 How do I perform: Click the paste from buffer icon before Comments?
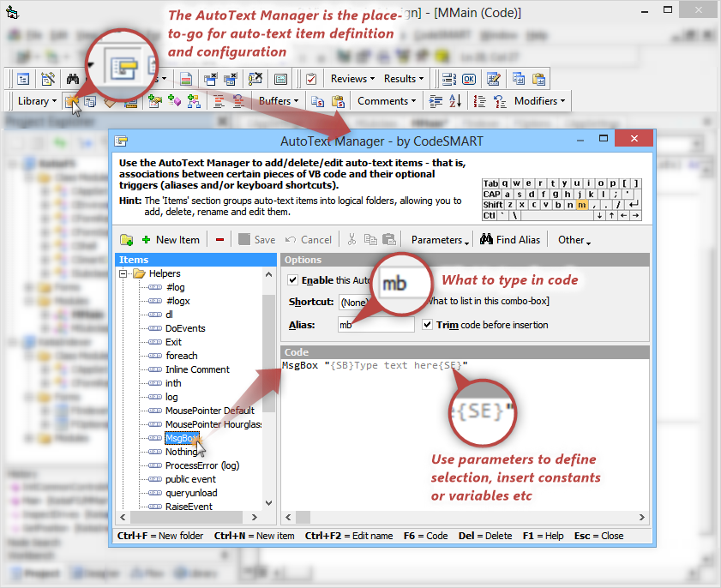tap(338, 101)
